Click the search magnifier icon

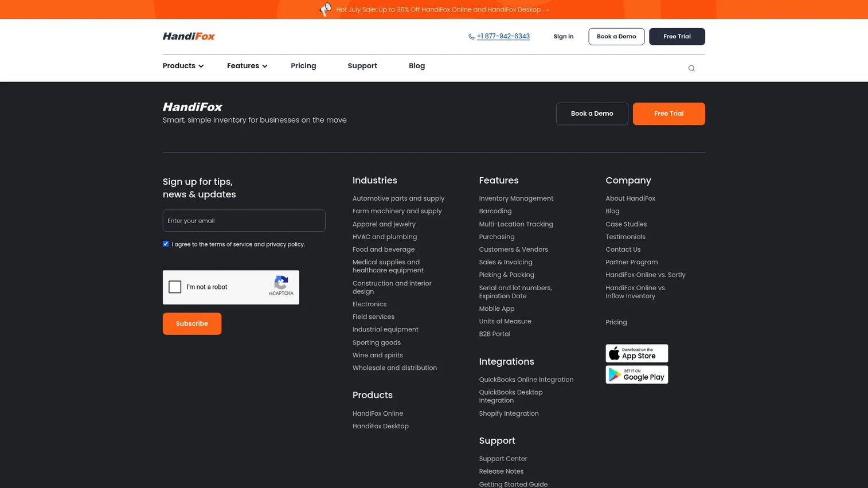(691, 68)
